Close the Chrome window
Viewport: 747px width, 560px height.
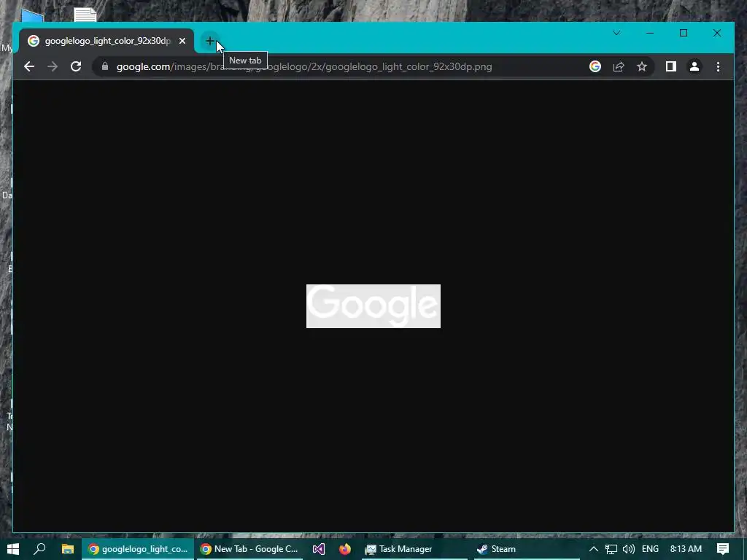tap(716, 33)
